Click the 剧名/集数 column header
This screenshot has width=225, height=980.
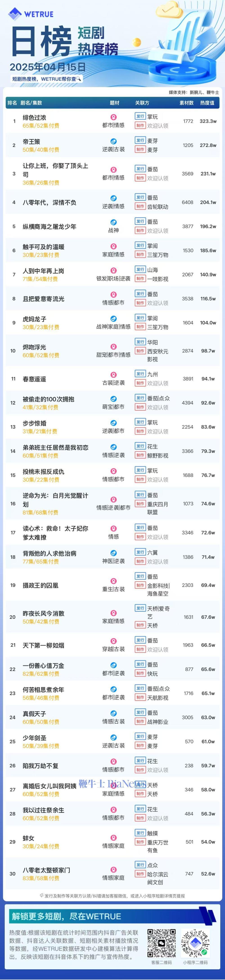click(31, 103)
